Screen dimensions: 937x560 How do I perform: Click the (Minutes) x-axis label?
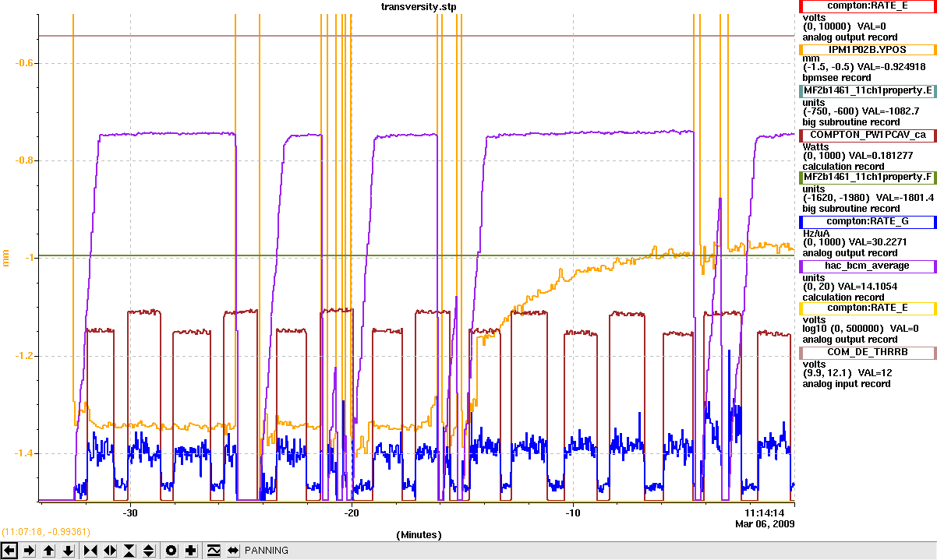pyautogui.click(x=419, y=535)
